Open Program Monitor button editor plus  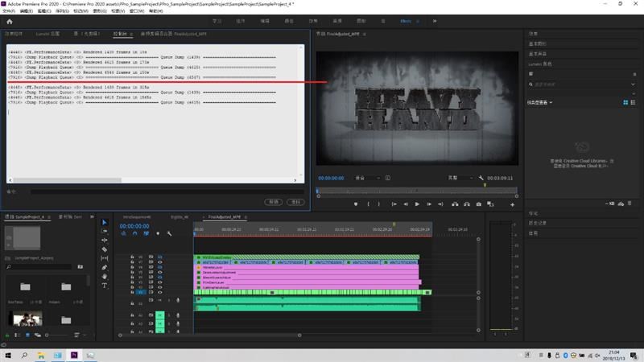(x=512, y=204)
